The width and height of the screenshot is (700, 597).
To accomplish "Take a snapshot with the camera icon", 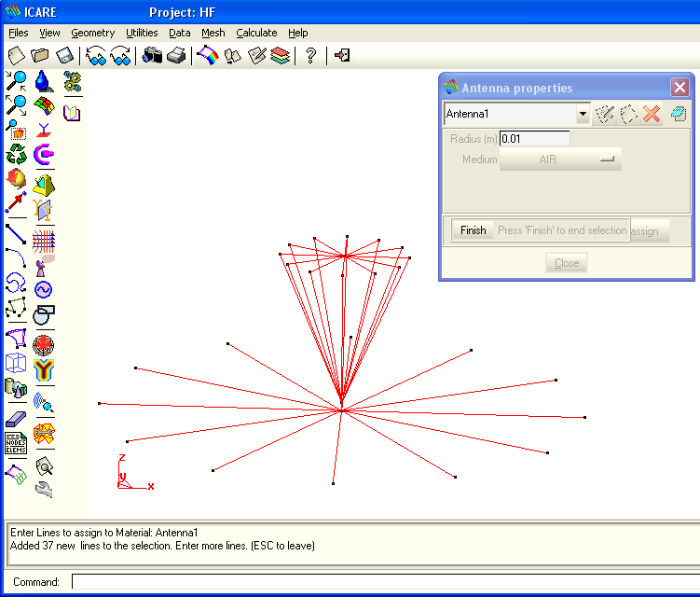I will click(152, 56).
